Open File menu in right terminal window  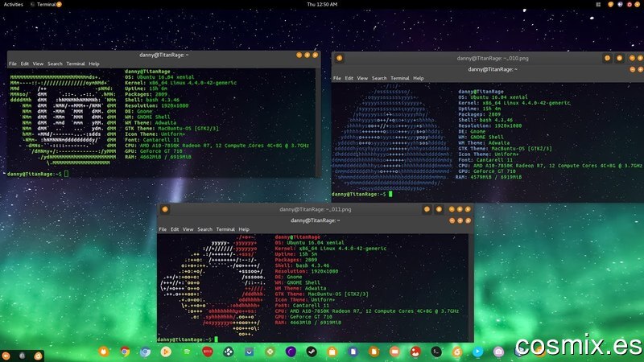coord(336,78)
